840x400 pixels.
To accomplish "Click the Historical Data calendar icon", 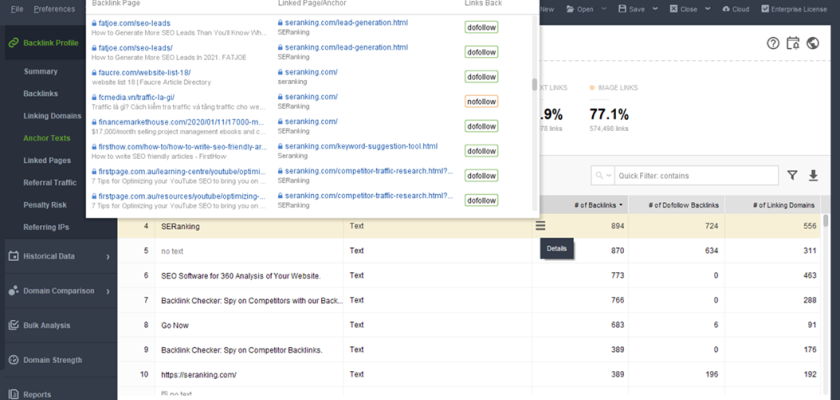I will tap(14, 256).
